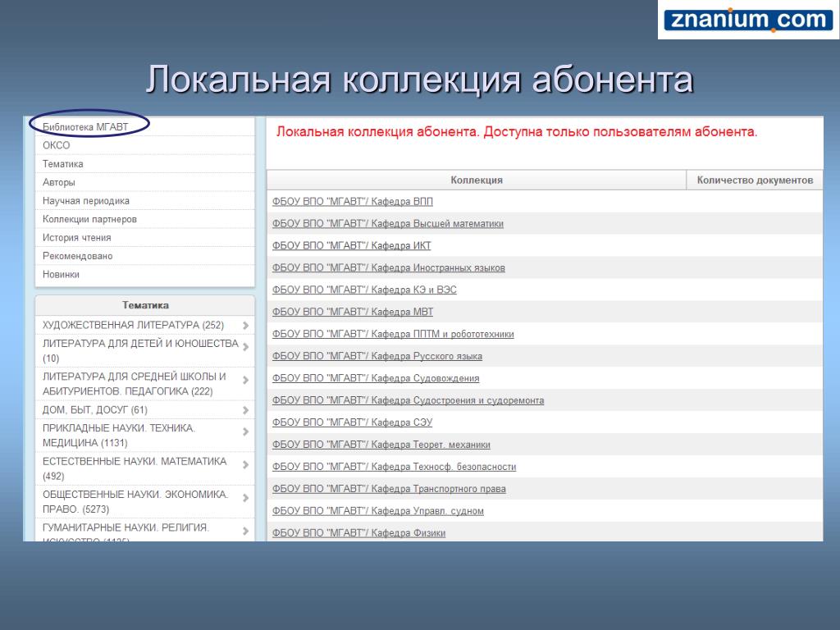
Task: Select ЛИТЕРАТУРА ДЛЯ СРЕДНЕЙ ШКОЛЫ category text
Action: (x=134, y=384)
